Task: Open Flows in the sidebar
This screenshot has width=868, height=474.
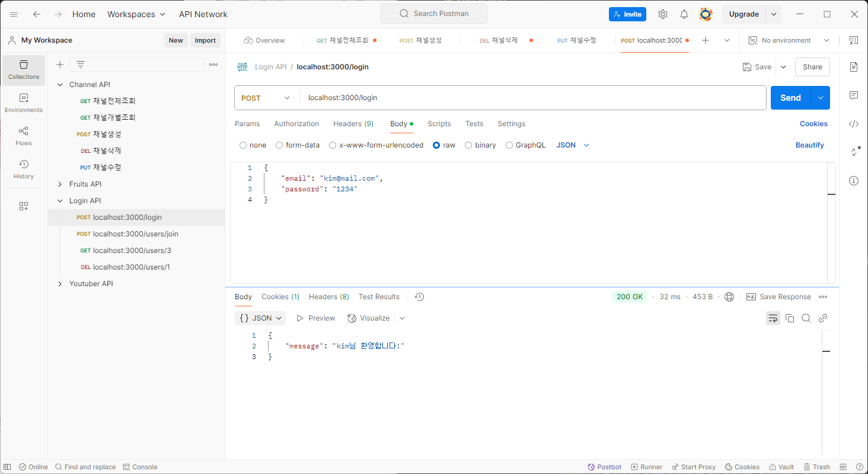Action: pos(24,136)
